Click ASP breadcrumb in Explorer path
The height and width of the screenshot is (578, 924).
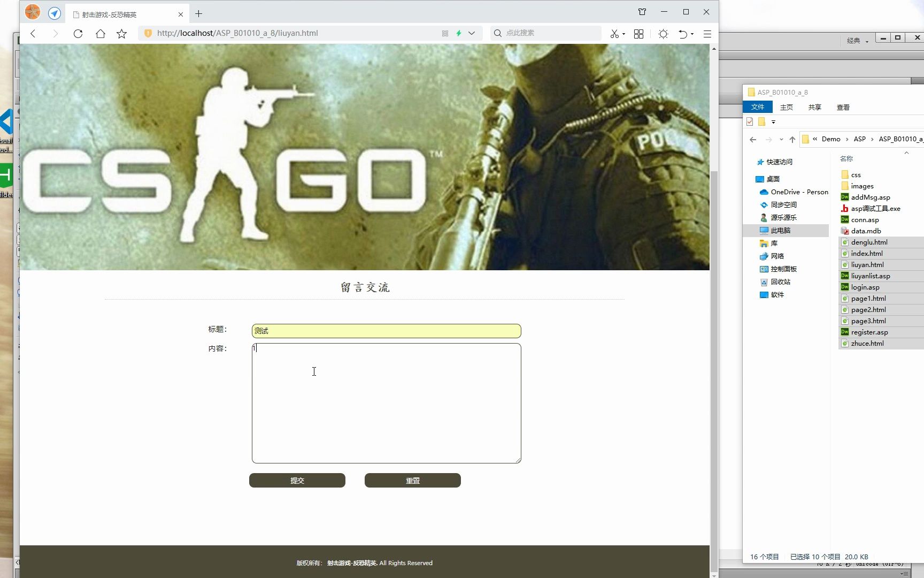[859, 139]
